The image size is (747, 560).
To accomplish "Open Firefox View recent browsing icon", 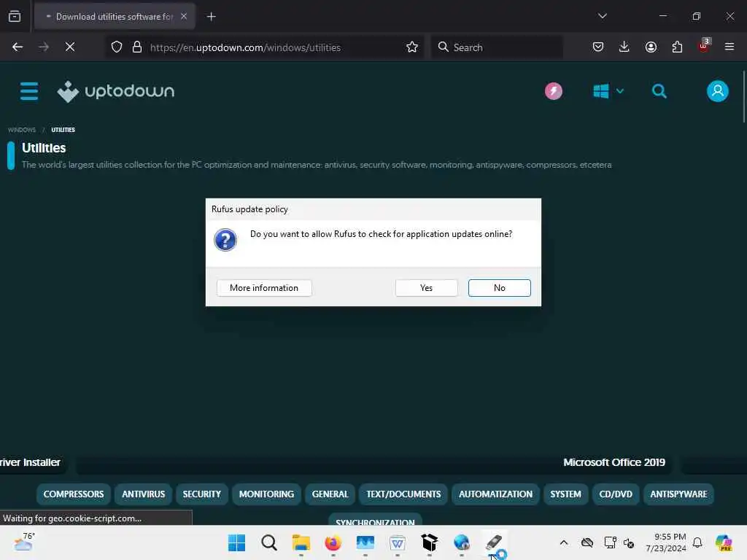I will pos(15,16).
